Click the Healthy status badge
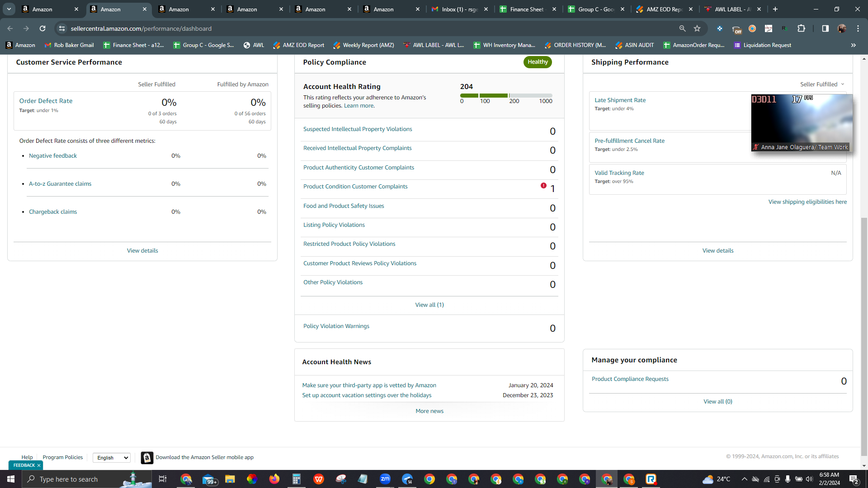Screen dimensions: 868x488 click(538, 62)
